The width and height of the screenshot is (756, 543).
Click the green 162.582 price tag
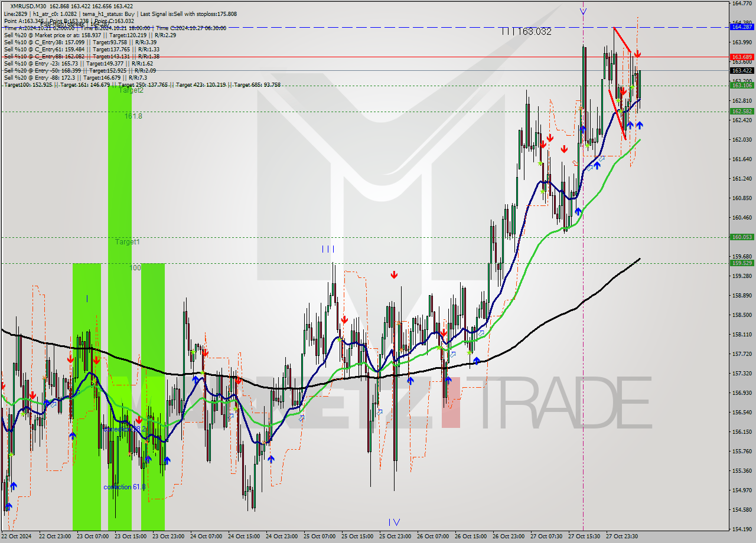(742, 111)
